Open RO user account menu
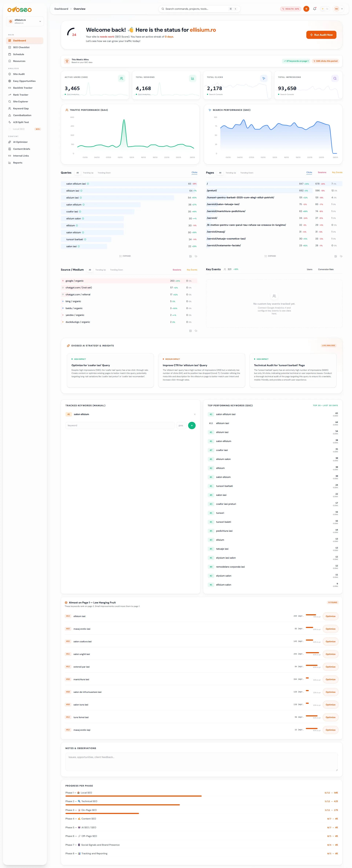Viewport: 352px width, 868px height. [x=338, y=9]
